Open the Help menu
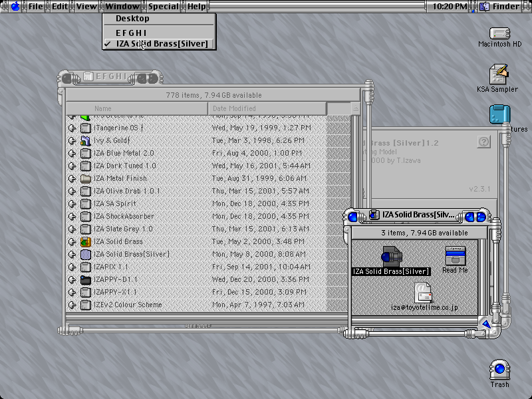This screenshot has width=532, height=399. [x=196, y=6]
